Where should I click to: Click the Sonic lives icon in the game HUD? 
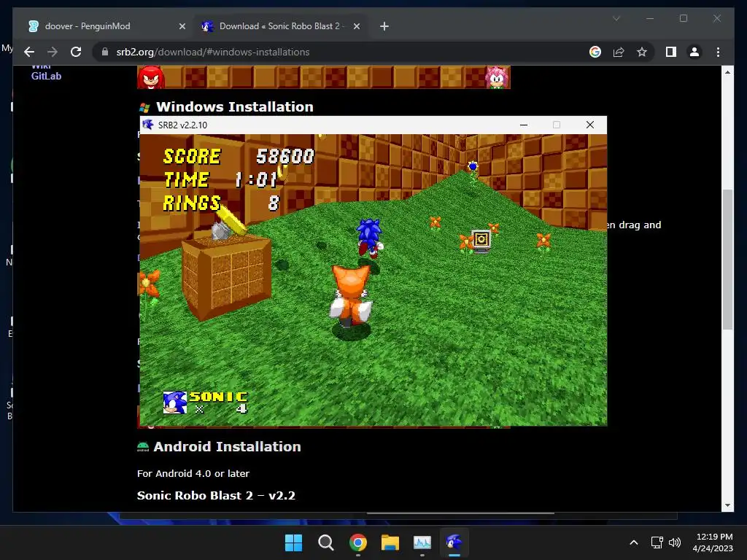point(174,402)
